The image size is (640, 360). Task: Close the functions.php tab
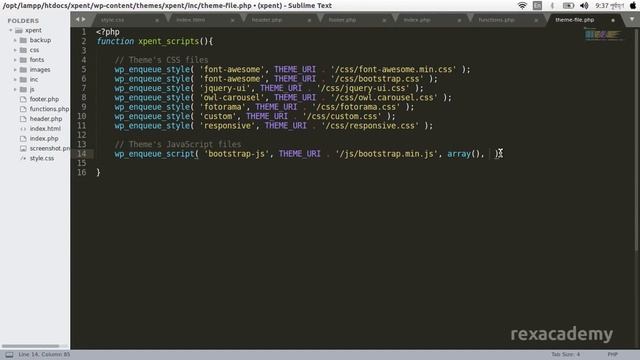pos(536,20)
